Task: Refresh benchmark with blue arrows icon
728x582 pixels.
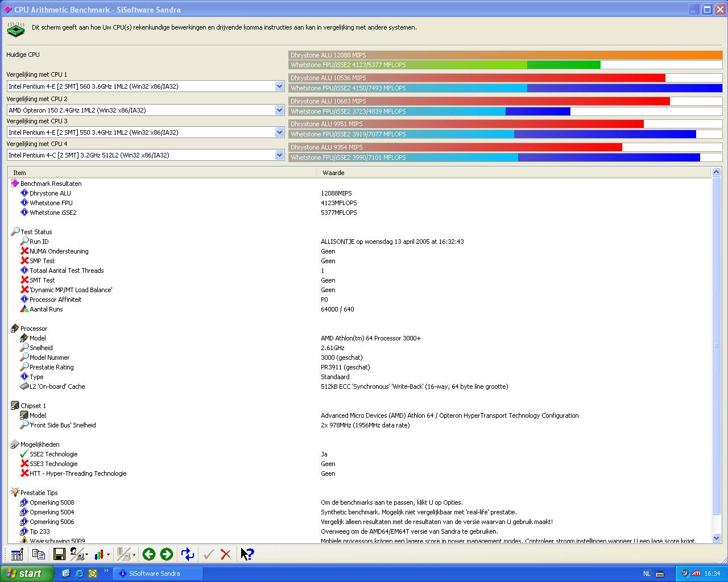Action: point(187,554)
